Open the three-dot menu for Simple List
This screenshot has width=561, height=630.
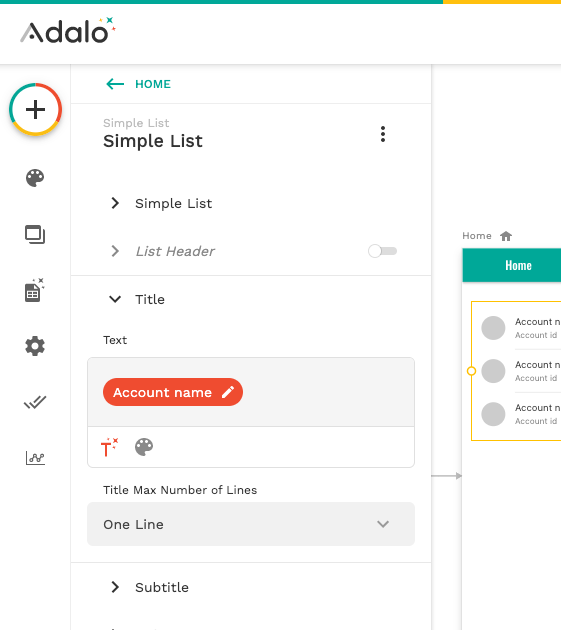coord(383,134)
